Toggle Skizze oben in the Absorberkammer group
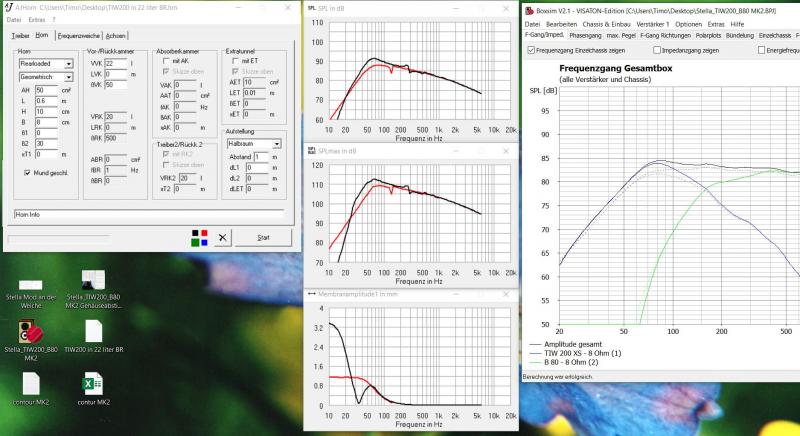Screen dimensions: 800x436 pos(166,71)
